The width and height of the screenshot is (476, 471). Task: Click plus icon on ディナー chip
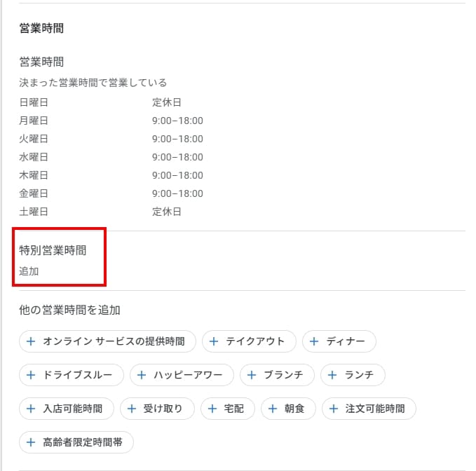click(x=314, y=341)
